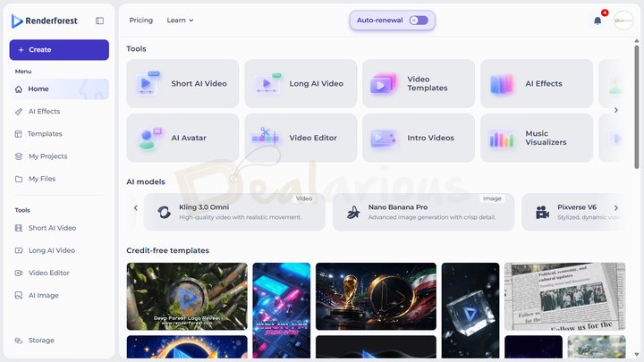This screenshot has height=362, width=644.
Task: Select the Nano Banana Pro model
Action: [423, 212]
